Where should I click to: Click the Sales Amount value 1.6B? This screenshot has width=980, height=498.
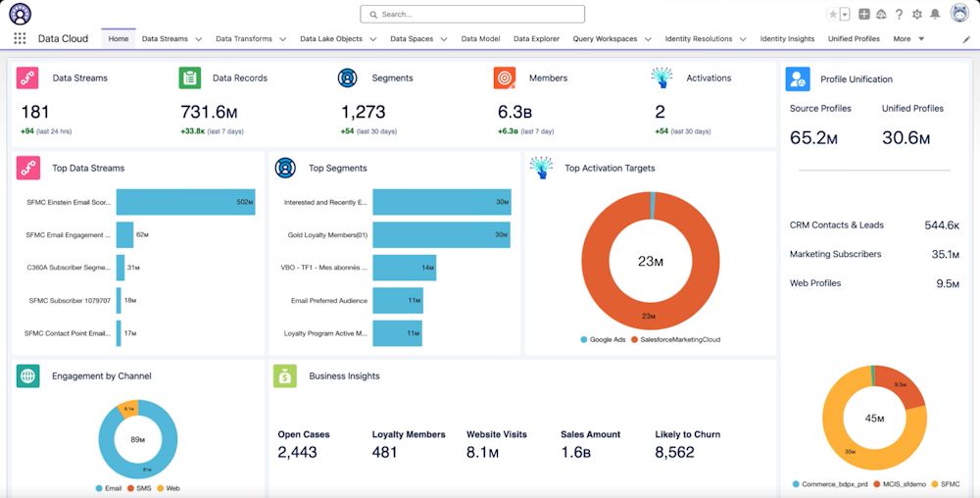(x=575, y=452)
